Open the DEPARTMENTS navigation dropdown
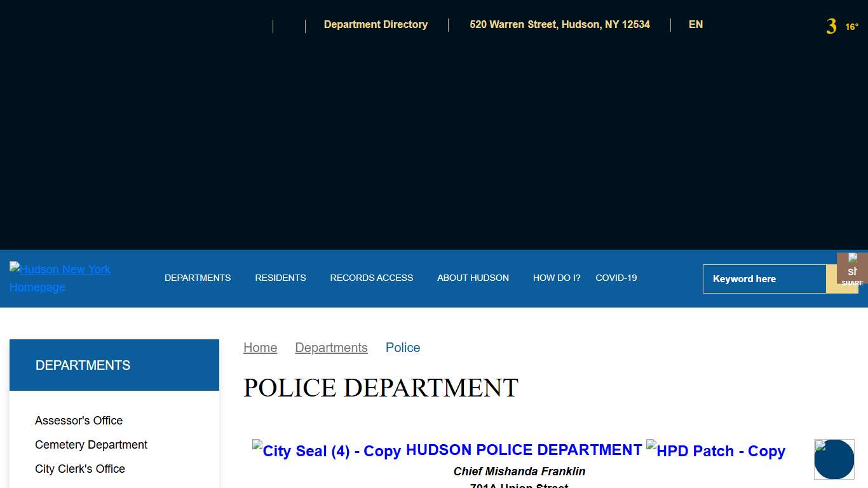Viewport: 868px width, 488px height. 198,278
